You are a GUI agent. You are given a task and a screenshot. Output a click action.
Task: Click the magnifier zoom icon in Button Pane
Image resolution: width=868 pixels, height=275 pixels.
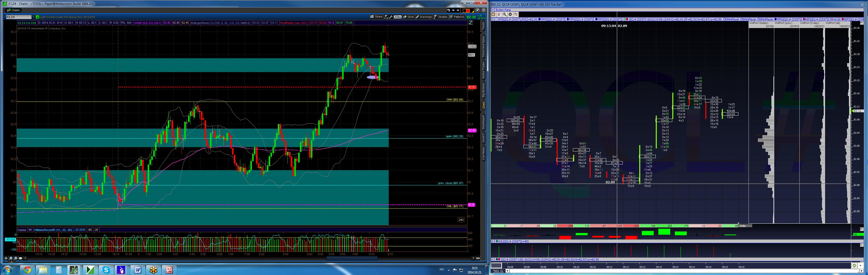coord(505,15)
